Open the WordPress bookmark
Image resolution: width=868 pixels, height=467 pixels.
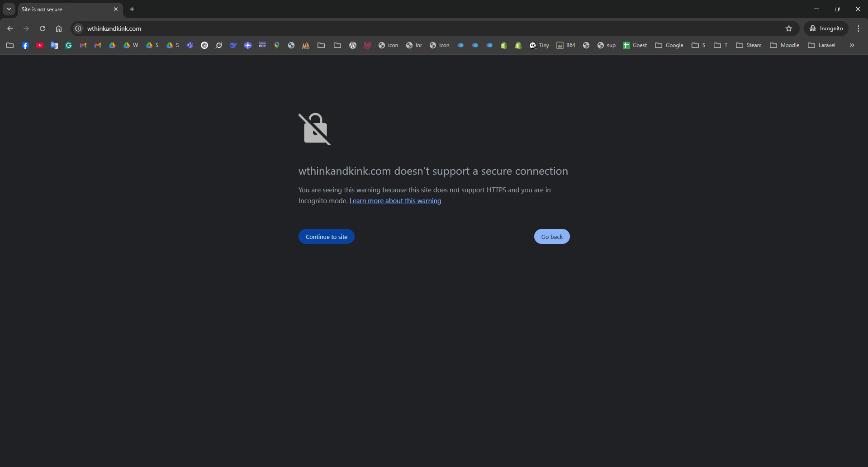pyautogui.click(x=353, y=45)
